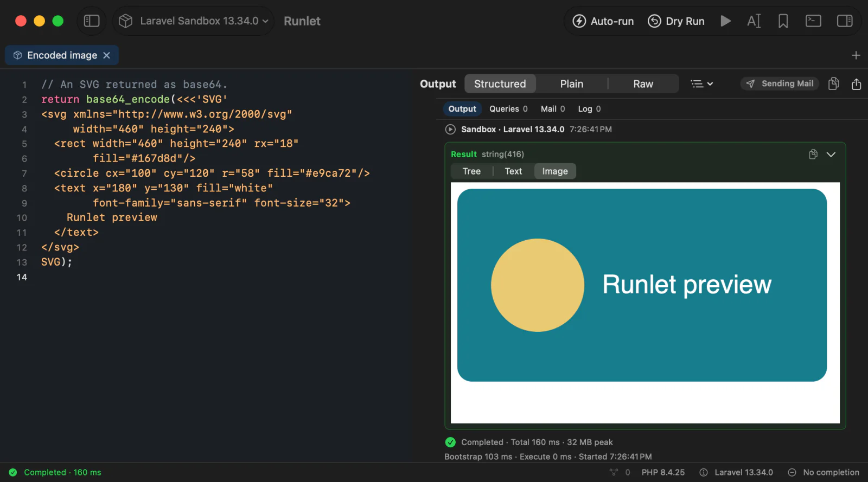Screen dimensions: 868x482
Task: Open the Queries 0 tab
Action: coord(508,109)
